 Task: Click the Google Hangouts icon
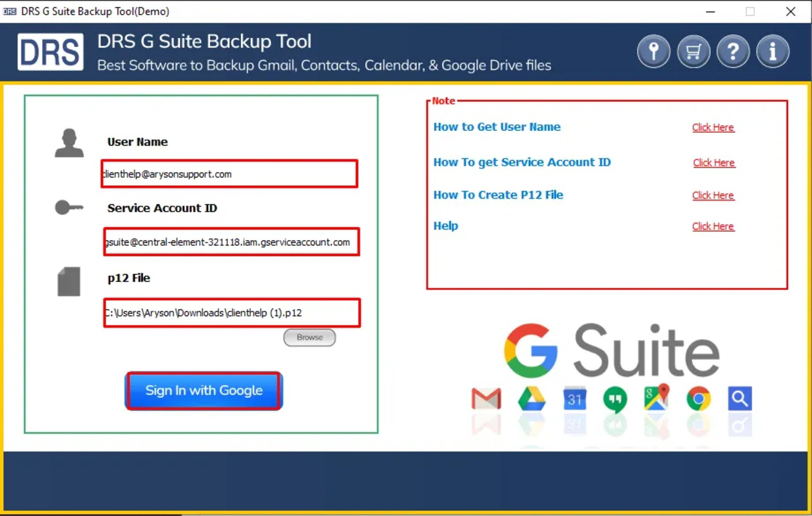click(615, 400)
